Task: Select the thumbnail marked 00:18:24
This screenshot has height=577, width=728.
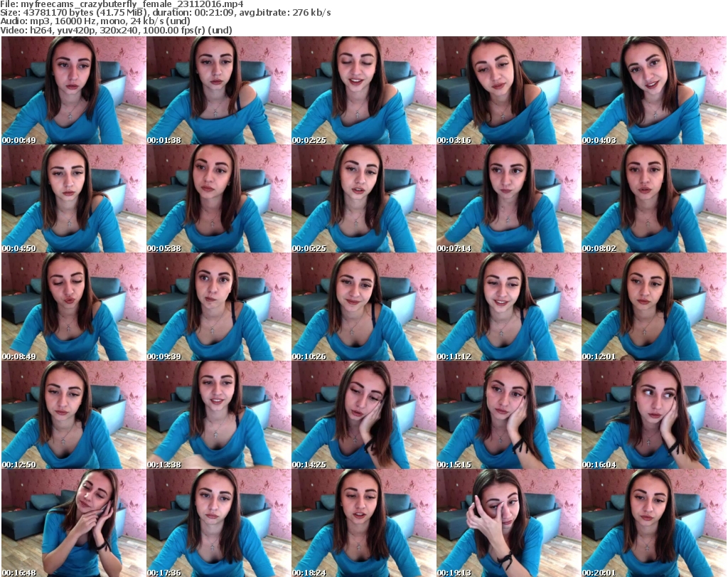Action: pyautogui.click(x=363, y=523)
